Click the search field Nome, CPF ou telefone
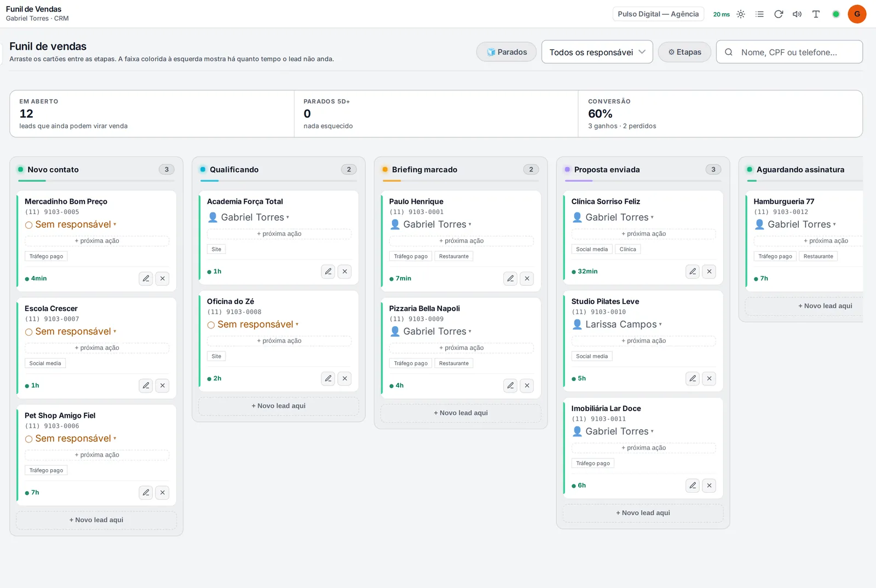876x588 pixels. pyautogui.click(x=789, y=52)
